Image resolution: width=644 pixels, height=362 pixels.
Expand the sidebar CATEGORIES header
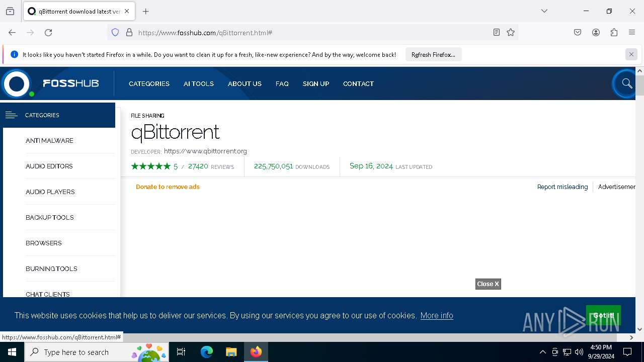click(x=59, y=115)
